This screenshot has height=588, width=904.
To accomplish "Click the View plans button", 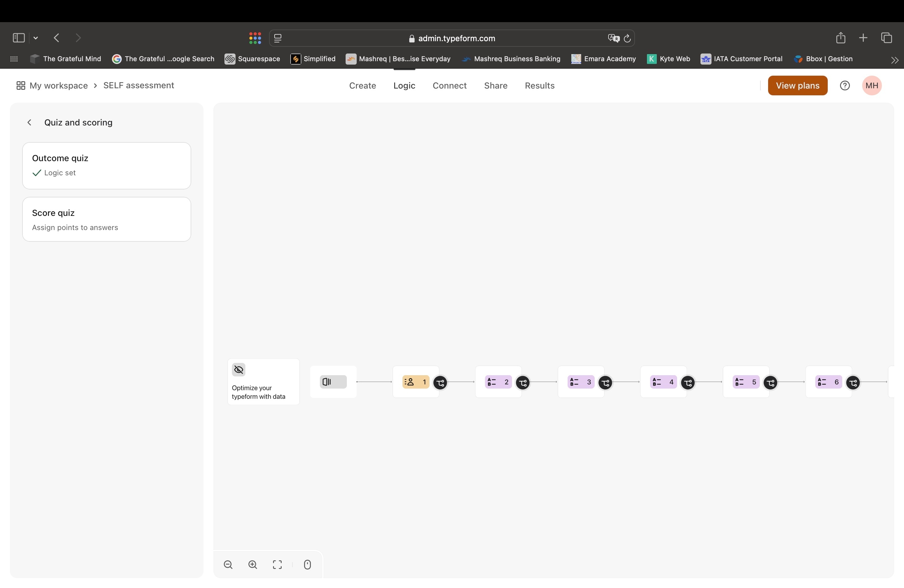I will (x=797, y=85).
